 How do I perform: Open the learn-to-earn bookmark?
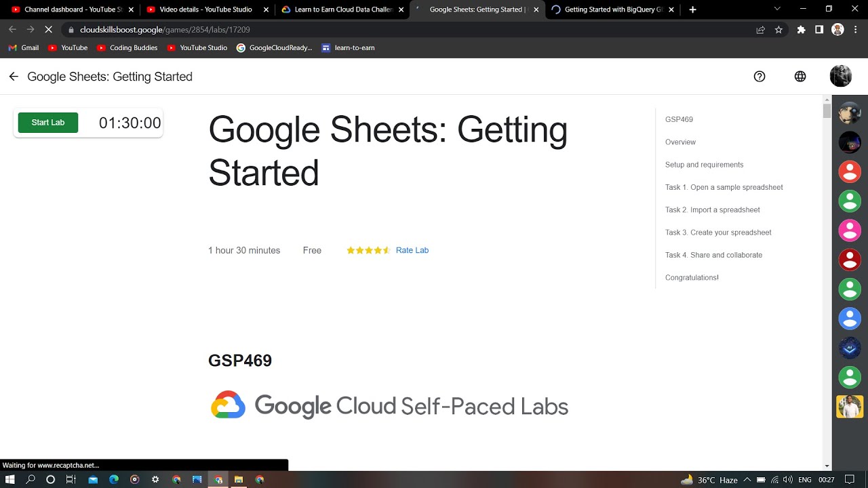(348, 48)
